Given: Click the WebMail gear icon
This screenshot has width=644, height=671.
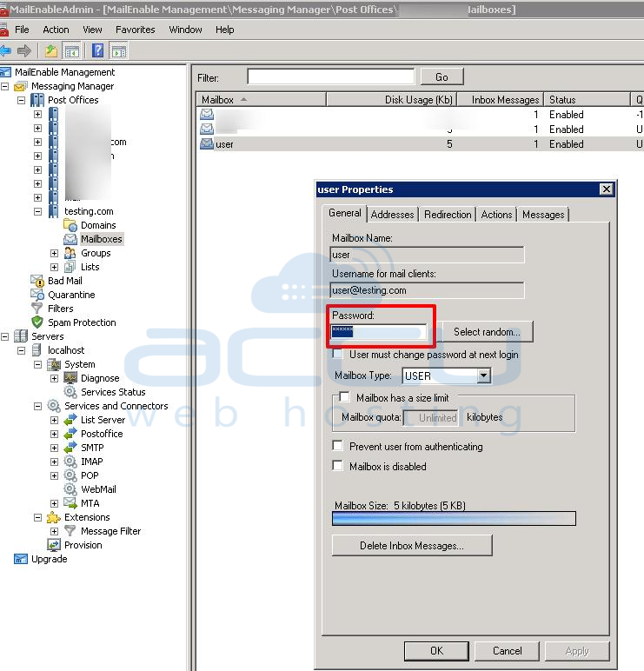Looking at the screenshot, I should tap(70, 489).
